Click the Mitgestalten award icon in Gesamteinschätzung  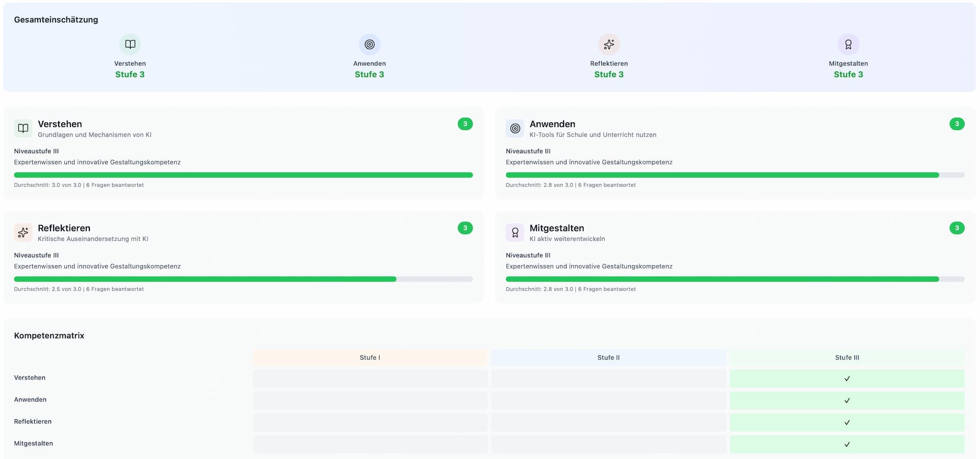pos(848,44)
